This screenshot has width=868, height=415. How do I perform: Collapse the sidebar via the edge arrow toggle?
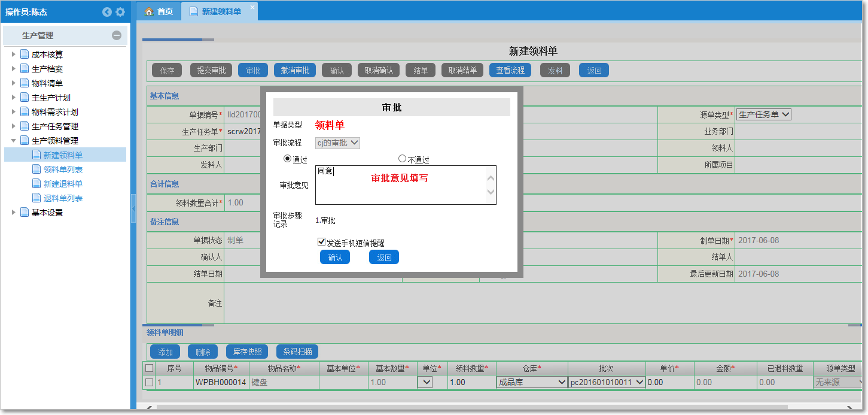[133, 208]
